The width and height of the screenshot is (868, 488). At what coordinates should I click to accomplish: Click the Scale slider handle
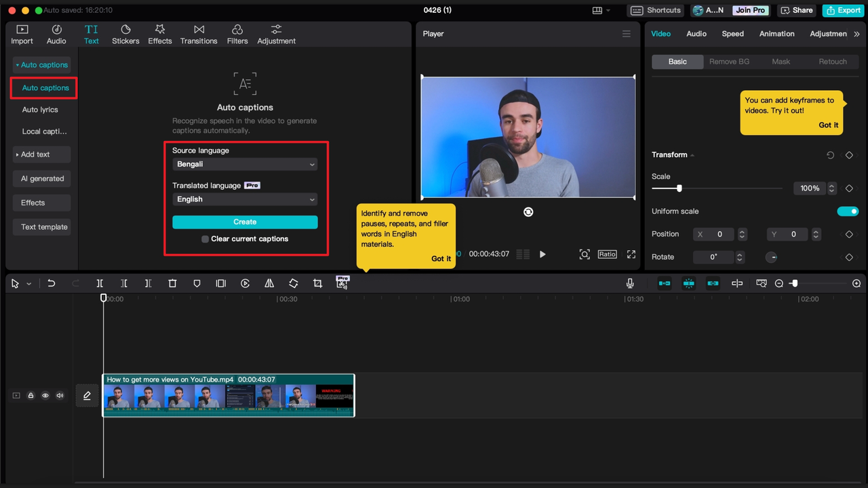pyautogui.click(x=679, y=188)
